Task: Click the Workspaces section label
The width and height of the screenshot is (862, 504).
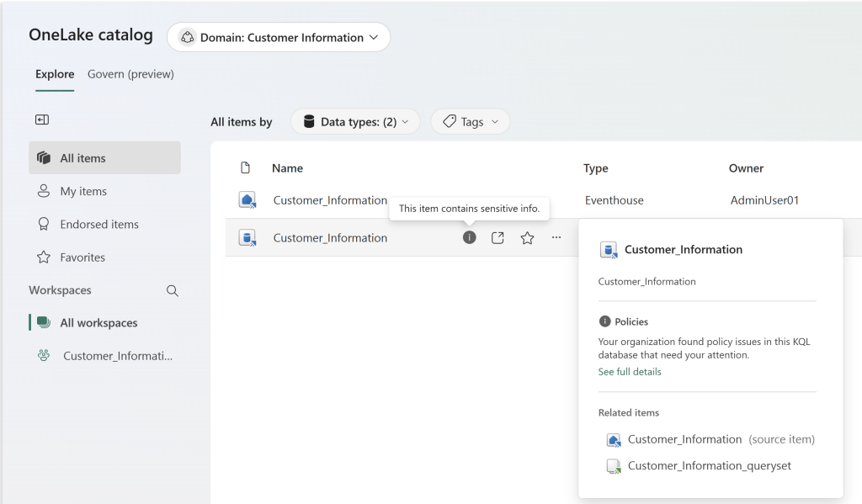Action: (x=60, y=290)
